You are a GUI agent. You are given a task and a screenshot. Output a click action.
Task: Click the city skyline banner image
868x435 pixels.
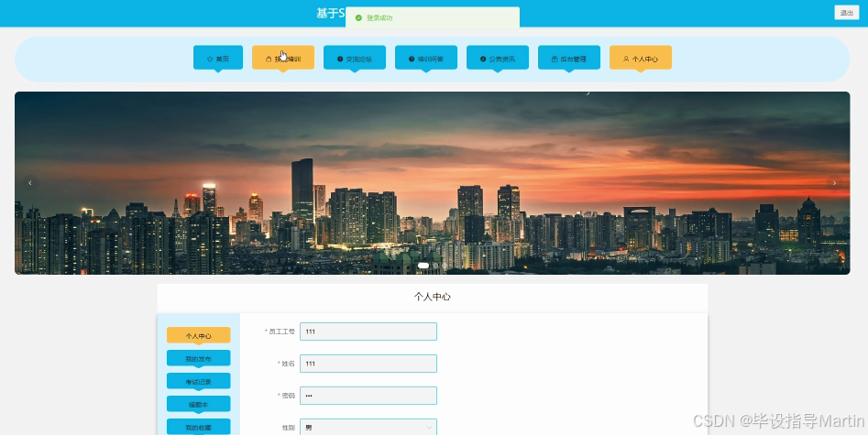[x=432, y=182]
